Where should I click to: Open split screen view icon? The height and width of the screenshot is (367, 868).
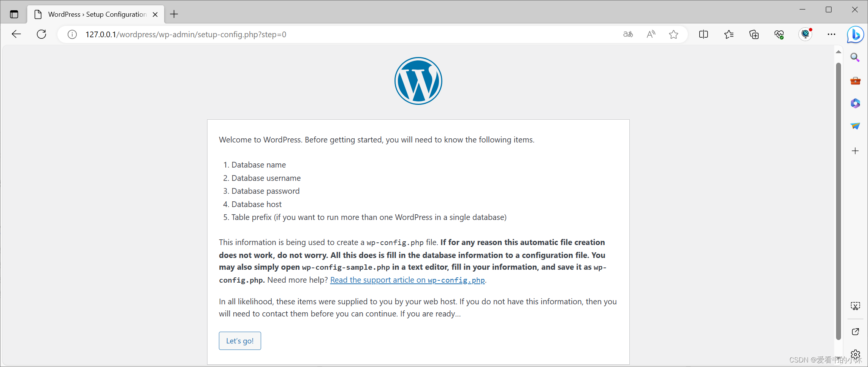[703, 35]
